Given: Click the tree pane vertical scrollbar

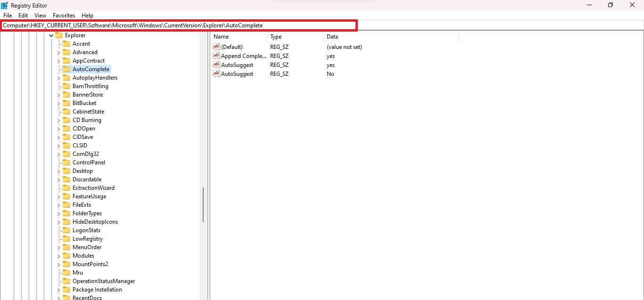Looking at the screenshot, I should [203, 205].
